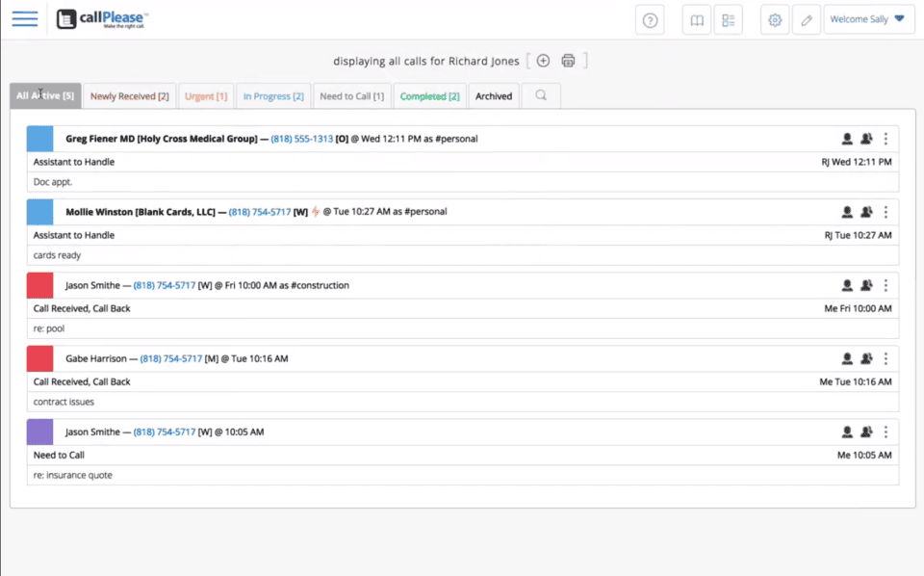Screen dimensions: 924x576
Task: Click 'Call Received, Call Back' on Gabe Harrison call
Action: (82, 381)
